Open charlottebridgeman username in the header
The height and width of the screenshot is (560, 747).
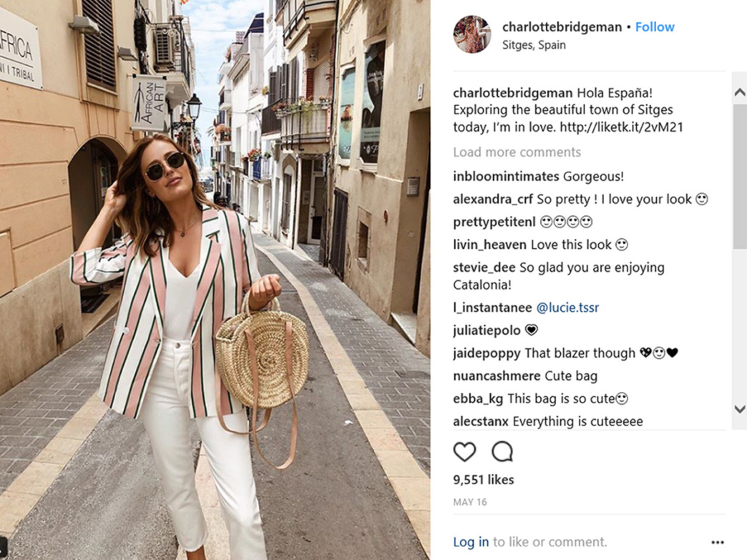pyautogui.click(x=562, y=27)
